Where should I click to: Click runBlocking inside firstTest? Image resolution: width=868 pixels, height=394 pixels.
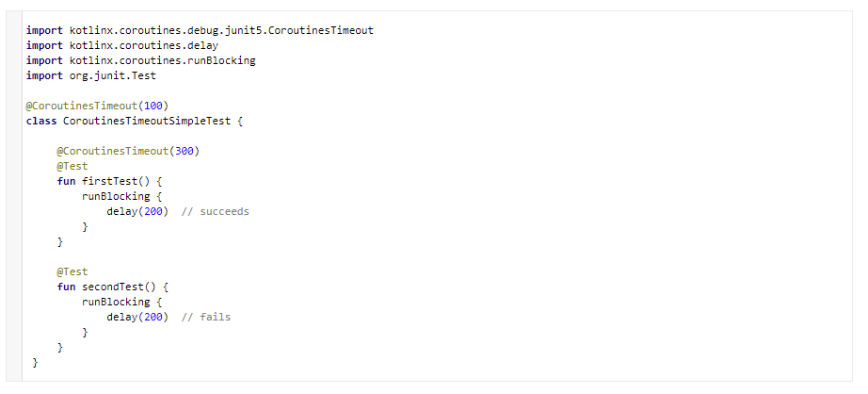[116, 196]
